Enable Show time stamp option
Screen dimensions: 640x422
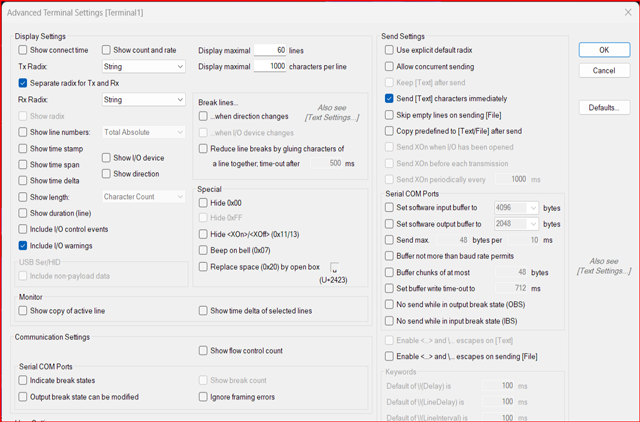tap(24, 148)
